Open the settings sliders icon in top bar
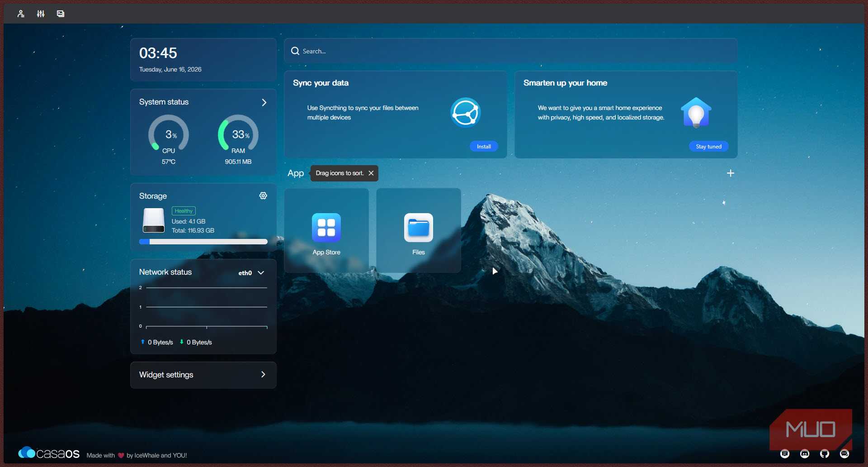This screenshot has height=467, width=868. pyautogui.click(x=41, y=14)
